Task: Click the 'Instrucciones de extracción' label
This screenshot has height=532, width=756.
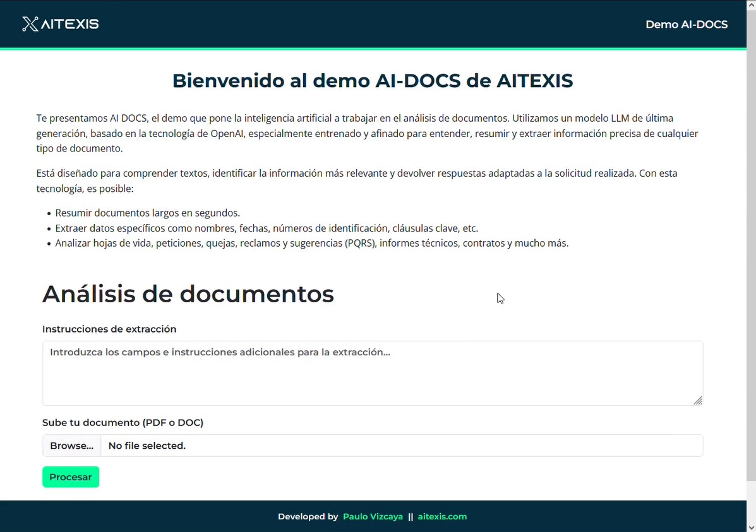Action: (109, 329)
